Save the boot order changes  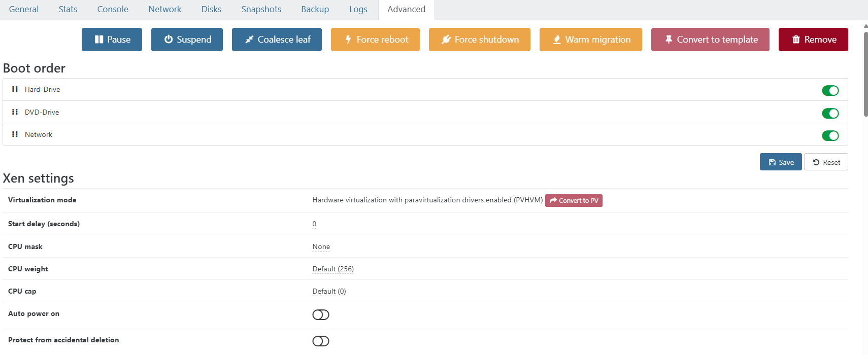coord(781,162)
